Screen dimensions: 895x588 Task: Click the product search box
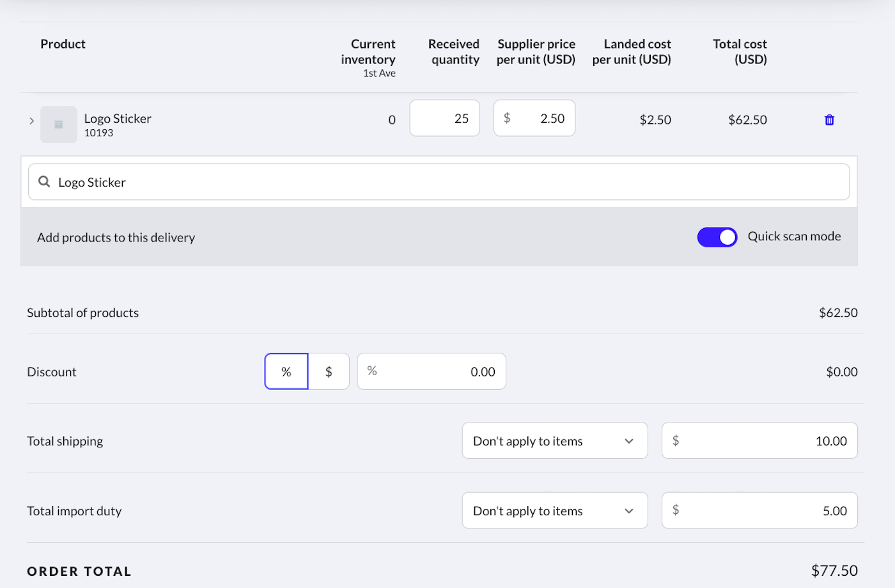447,182
